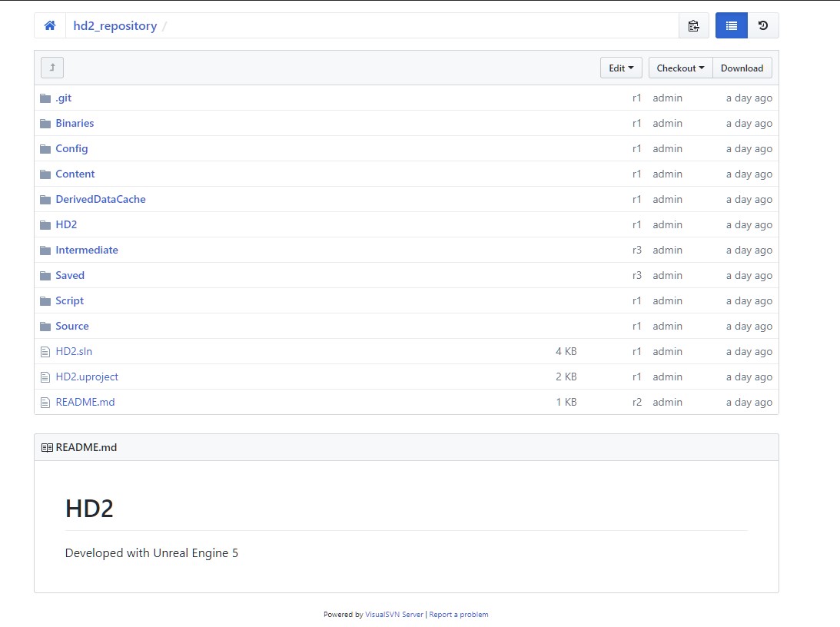Click file icon beside HD2.uproject
840x627 pixels.
coord(45,377)
